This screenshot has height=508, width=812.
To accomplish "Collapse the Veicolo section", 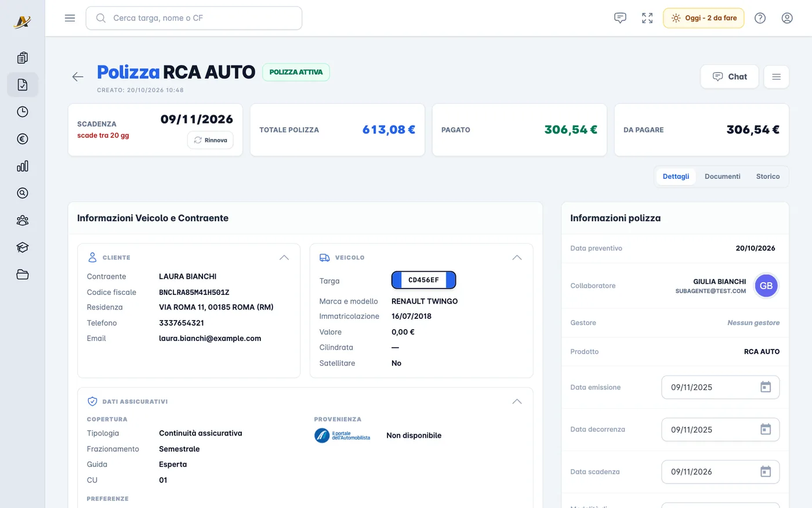I will [x=517, y=257].
